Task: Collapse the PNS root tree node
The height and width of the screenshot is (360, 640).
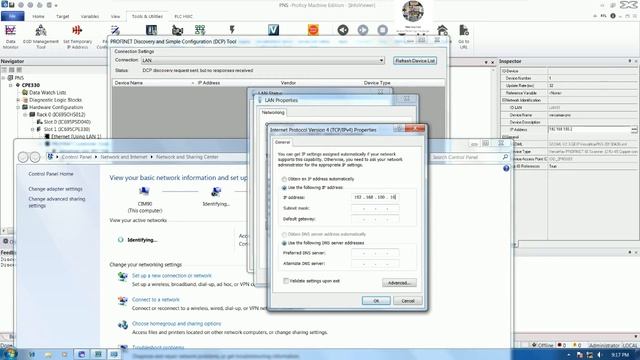Action: [4, 78]
